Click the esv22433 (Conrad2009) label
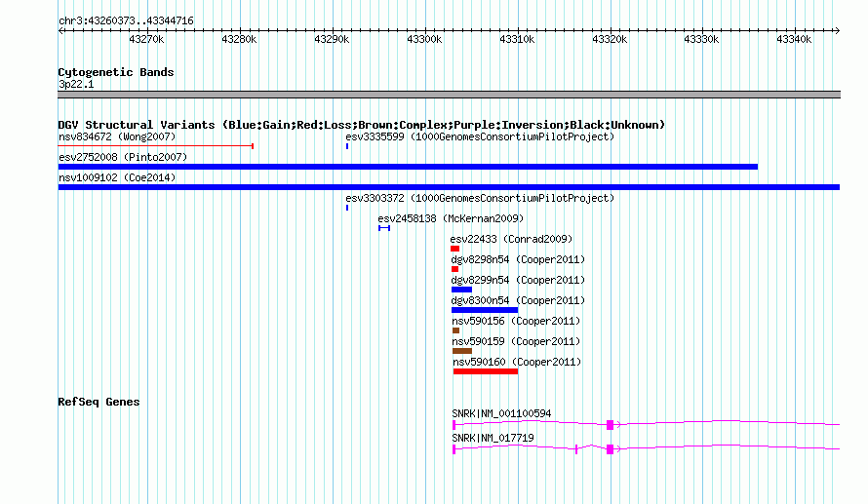The image size is (868, 504). click(511, 239)
